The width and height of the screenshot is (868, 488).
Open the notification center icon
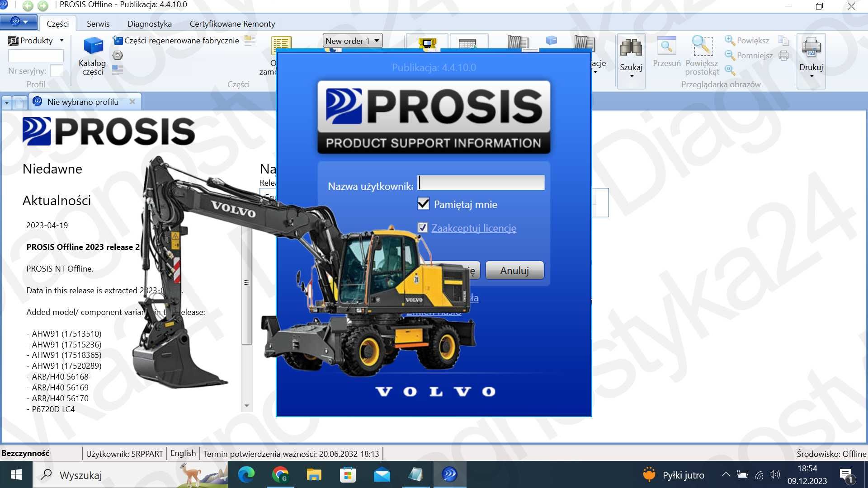coord(846,475)
